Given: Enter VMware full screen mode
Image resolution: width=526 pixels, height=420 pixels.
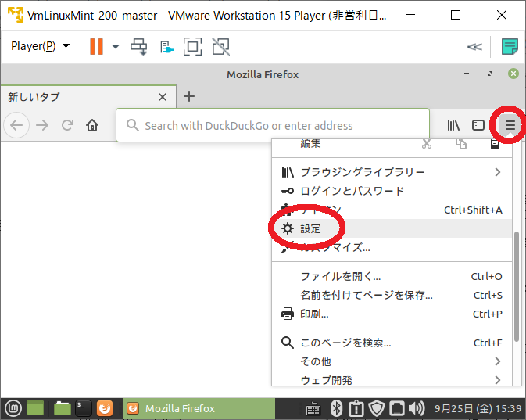Looking at the screenshot, I should point(192,46).
